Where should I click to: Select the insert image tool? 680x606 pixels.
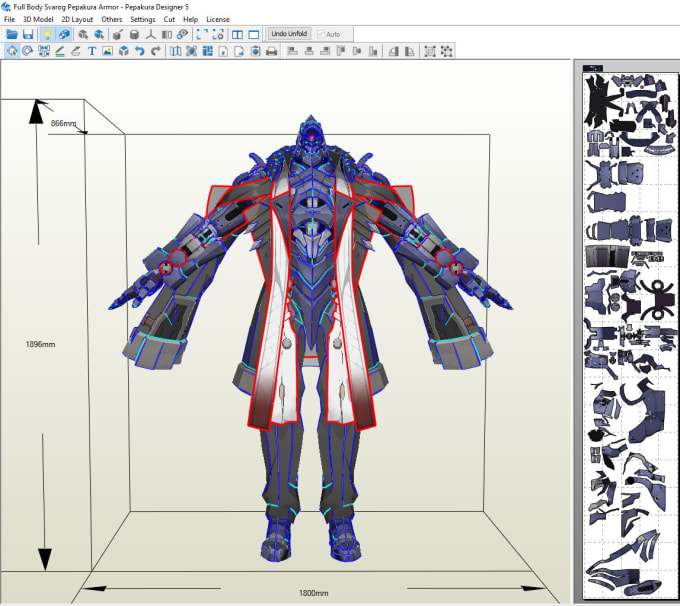108,51
